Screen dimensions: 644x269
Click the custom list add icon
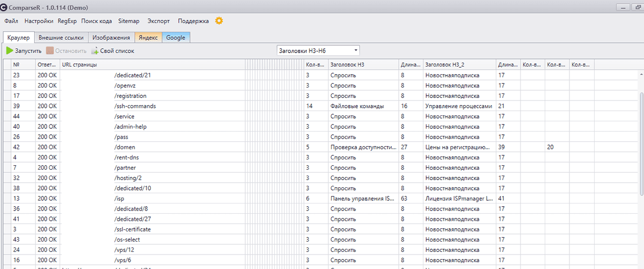coord(95,51)
